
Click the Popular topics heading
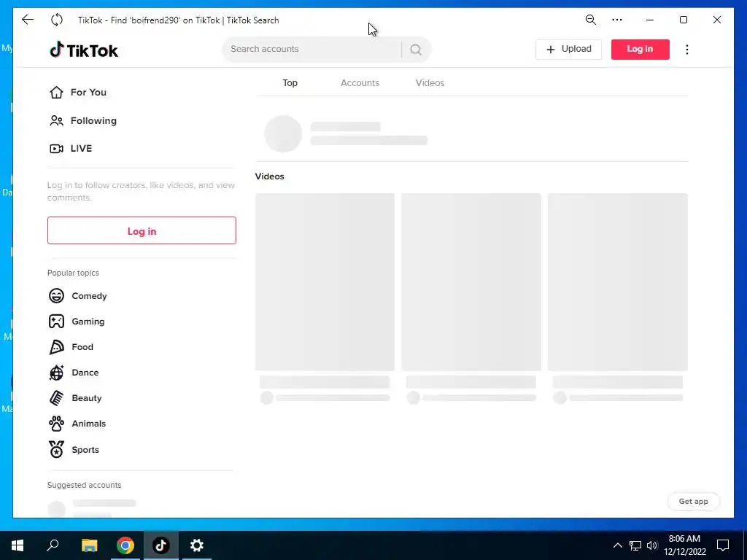[74, 273]
